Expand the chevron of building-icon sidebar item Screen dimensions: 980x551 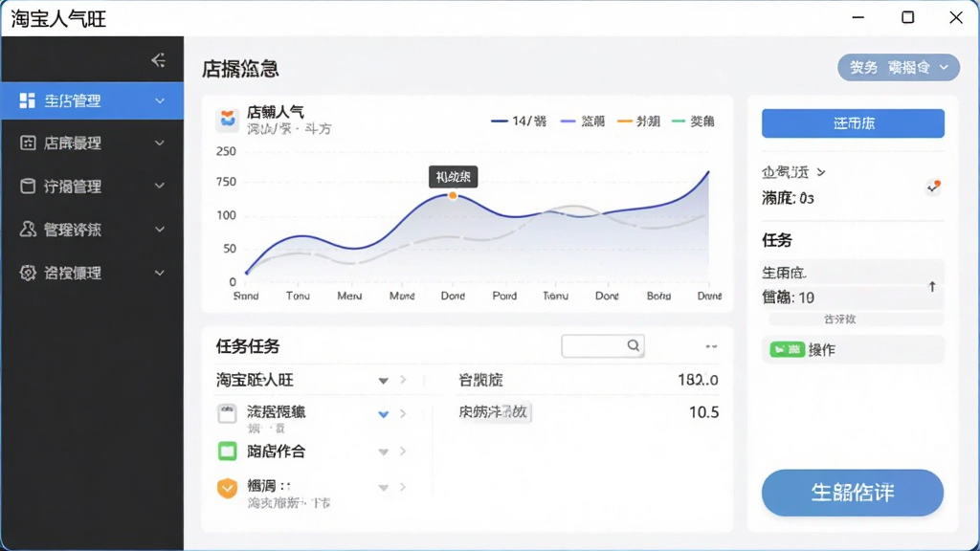tap(160, 143)
